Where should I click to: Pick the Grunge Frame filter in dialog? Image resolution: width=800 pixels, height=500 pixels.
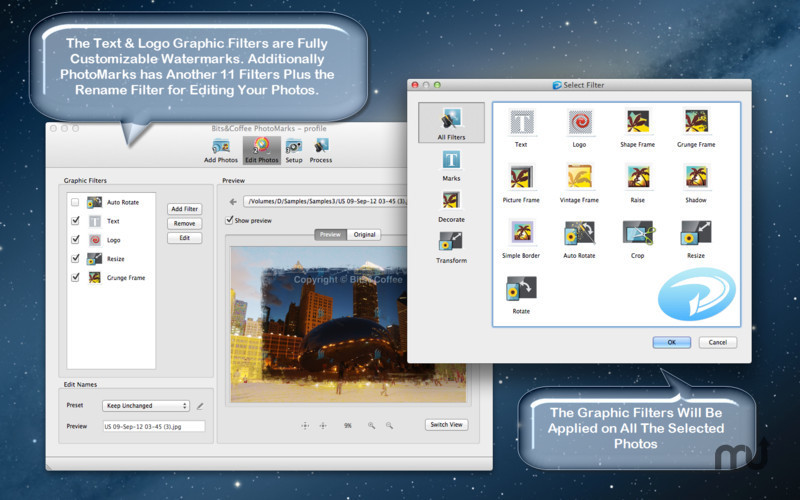[x=696, y=124]
